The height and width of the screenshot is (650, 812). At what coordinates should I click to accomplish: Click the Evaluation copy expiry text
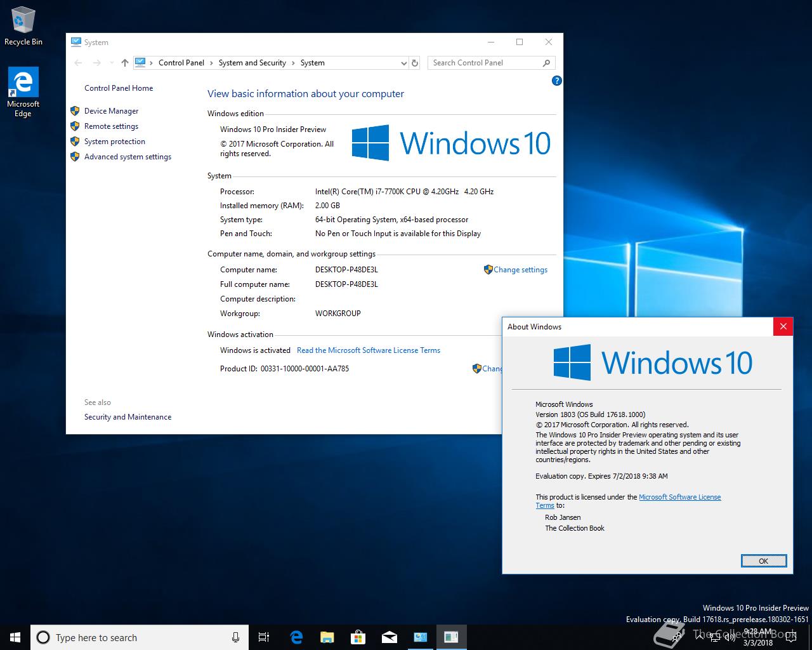pos(601,476)
